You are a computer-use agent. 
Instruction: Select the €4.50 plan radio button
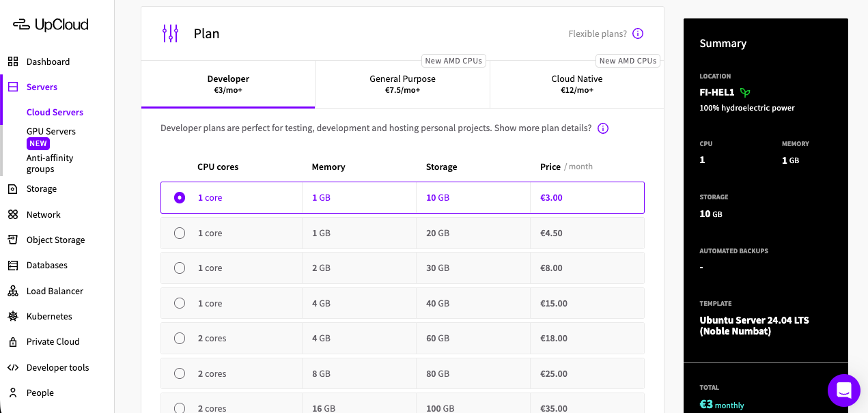pos(180,233)
